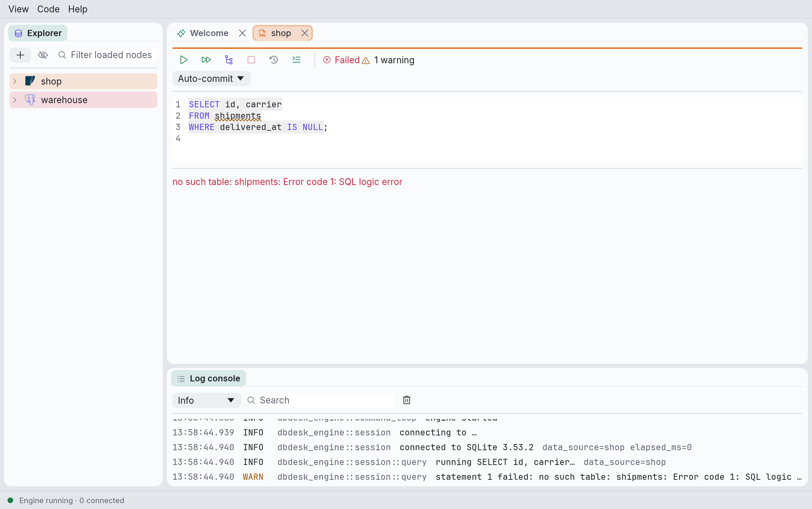
Task: Run the current statement with the play icon
Action: pyautogui.click(x=184, y=60)
